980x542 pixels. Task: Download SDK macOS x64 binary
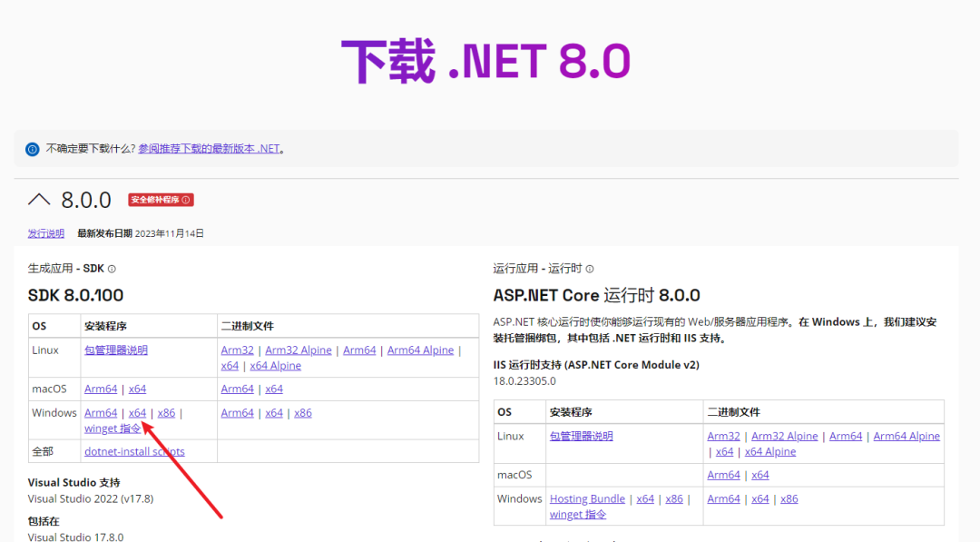tap(274, 389)
